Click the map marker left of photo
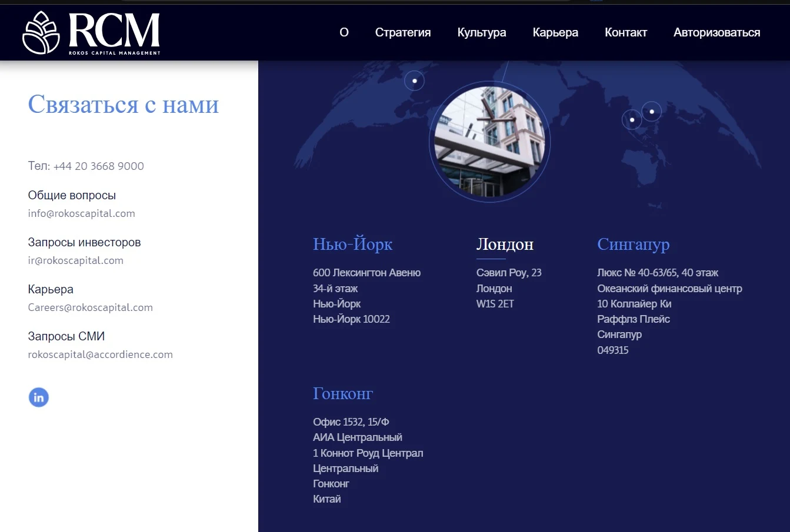Screen dimensions: 790x532 point(414,81)
